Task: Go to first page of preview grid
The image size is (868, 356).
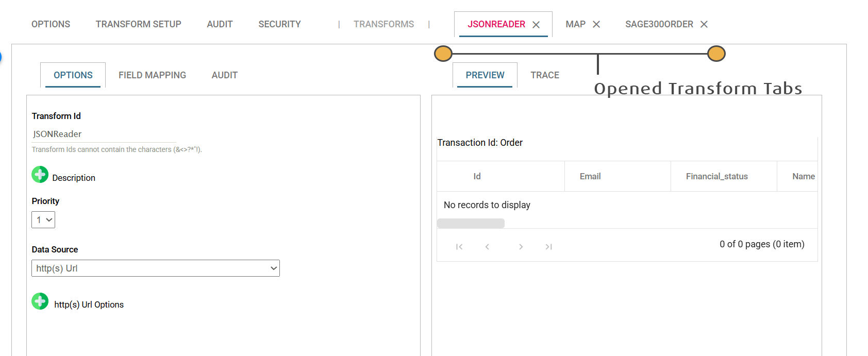Action: tap(459, 247)
